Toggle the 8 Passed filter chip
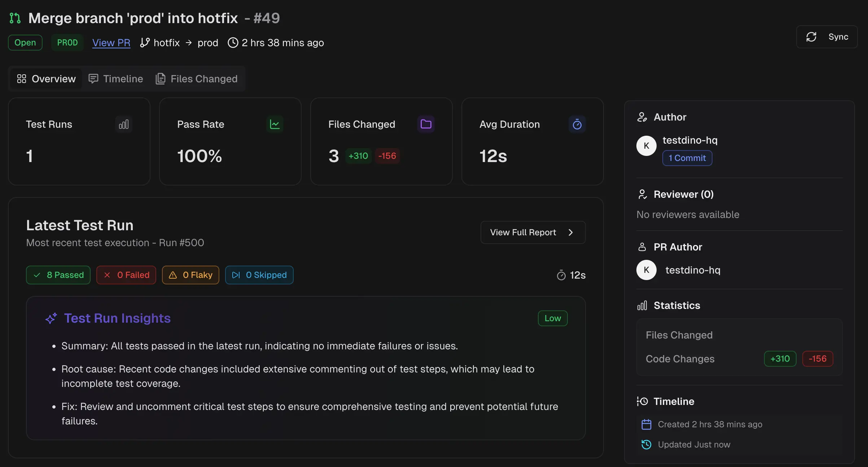Screen dimensions: 868x467 (x=58, y=275)
